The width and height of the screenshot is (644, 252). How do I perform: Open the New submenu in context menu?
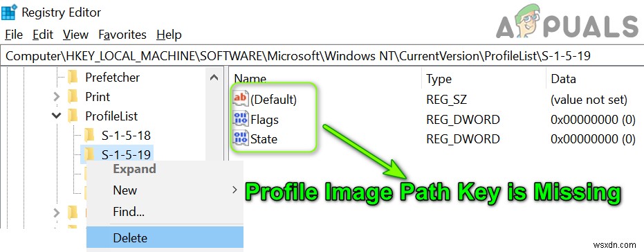[165, 190]
